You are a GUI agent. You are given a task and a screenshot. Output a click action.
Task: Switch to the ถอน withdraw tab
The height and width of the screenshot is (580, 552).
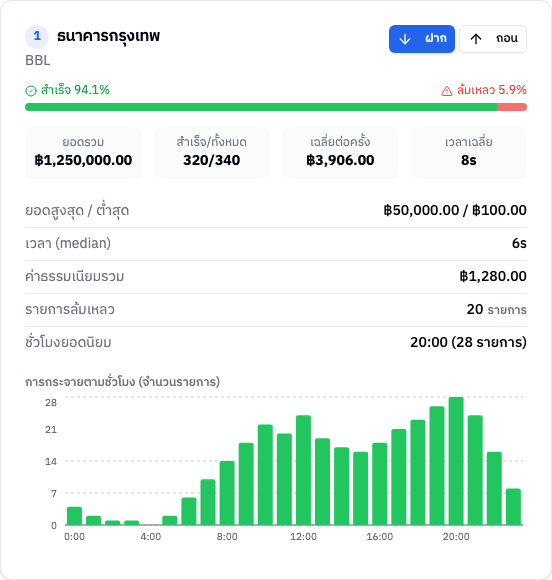pyautogui.click(x=493, y=39)
